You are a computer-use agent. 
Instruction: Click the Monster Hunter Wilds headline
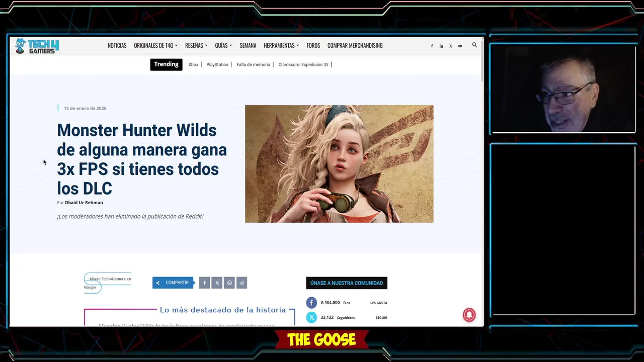coord(142,159)
